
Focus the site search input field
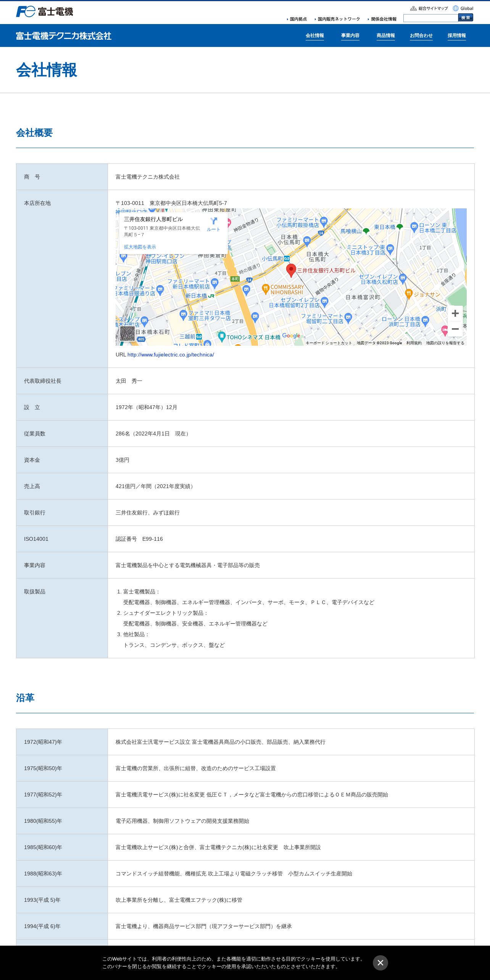click(430, 18)
